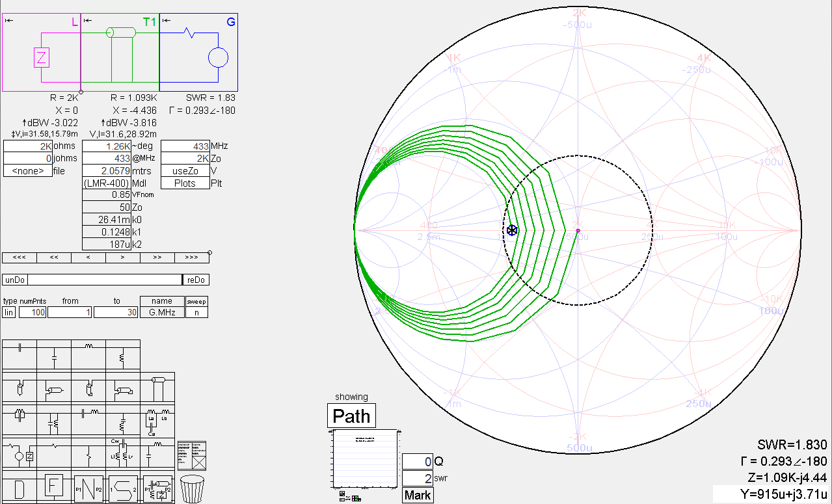Click the T1 50 Zo field
Image resolution: width=832 pixels, height=504 pixels.
point(107,207)
